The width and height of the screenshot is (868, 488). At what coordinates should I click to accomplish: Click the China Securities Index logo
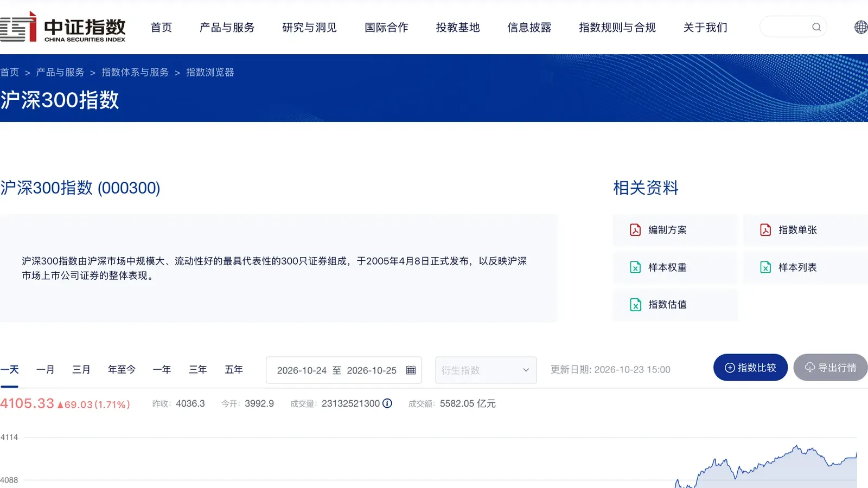point(63,27)
